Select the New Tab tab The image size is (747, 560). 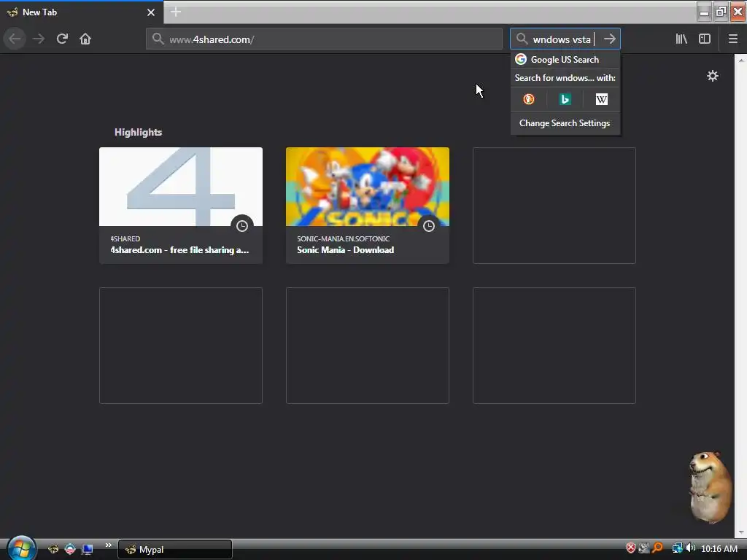tap(82, 12)
